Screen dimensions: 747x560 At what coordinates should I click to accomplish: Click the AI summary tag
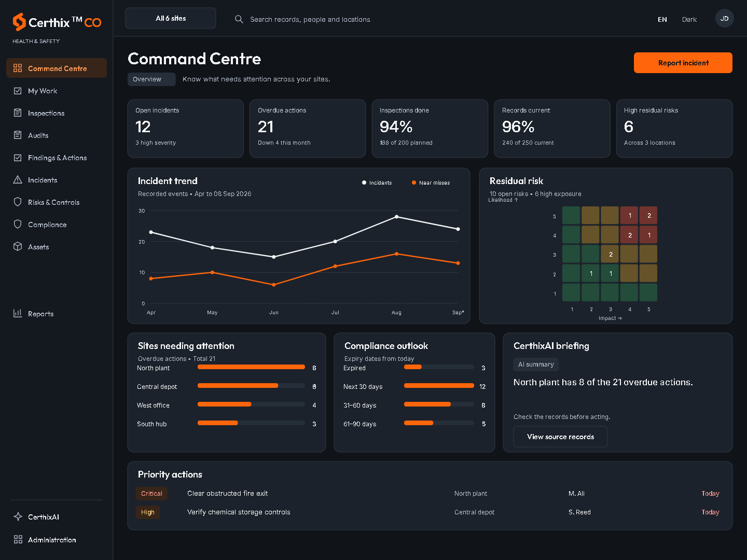pyautogui.click(x=536, y=365)
